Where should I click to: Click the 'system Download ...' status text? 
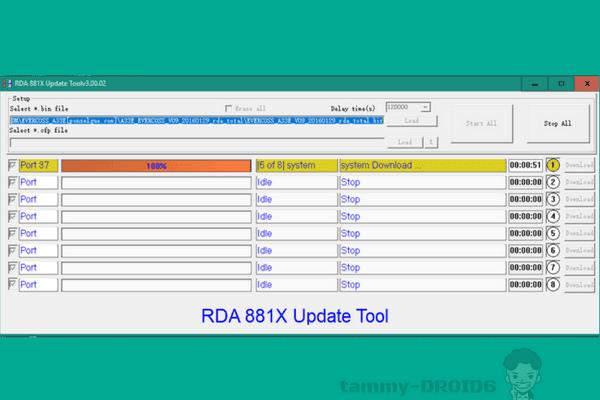click(x=381, y=165)
